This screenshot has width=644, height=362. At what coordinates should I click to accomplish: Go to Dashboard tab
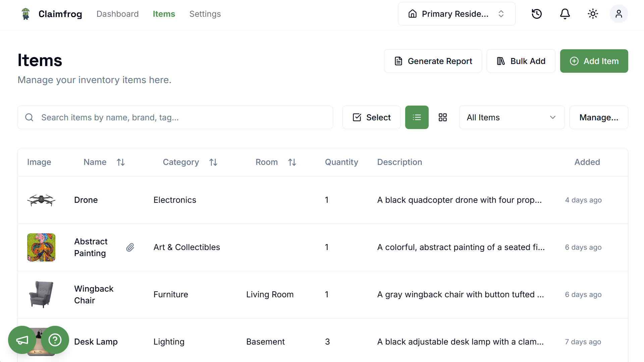(117, 14)
